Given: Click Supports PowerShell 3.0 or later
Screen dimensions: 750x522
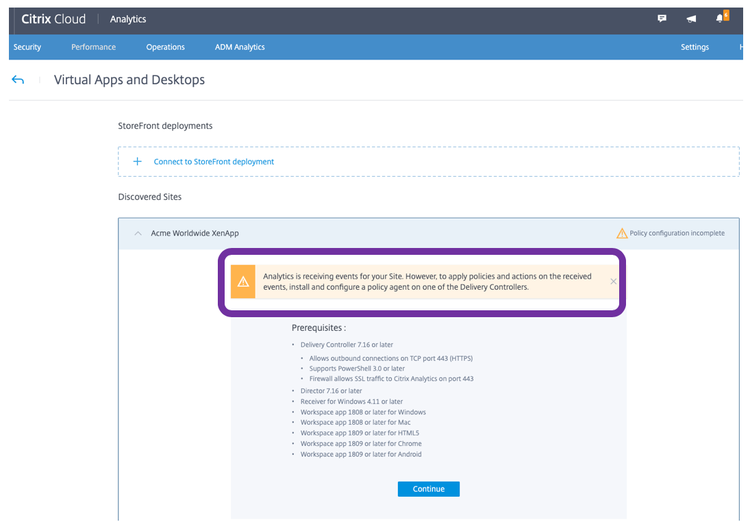Looking at the screenshot, I should [x=357, y=368].
